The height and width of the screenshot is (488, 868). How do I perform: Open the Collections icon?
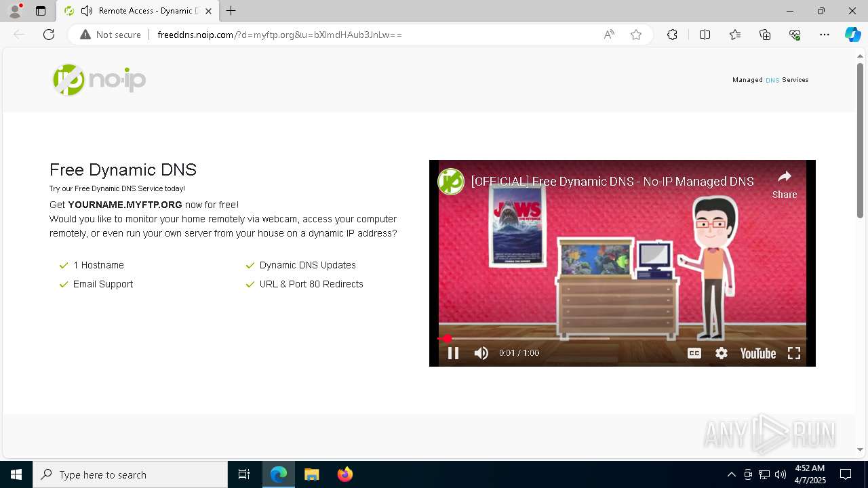point(765,35)
